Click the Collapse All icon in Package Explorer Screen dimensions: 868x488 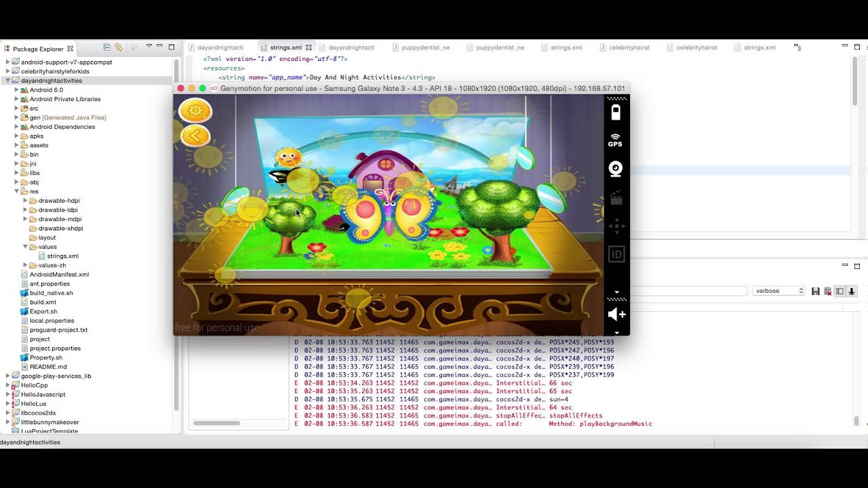pyautogui.click(x=107, y=47)
